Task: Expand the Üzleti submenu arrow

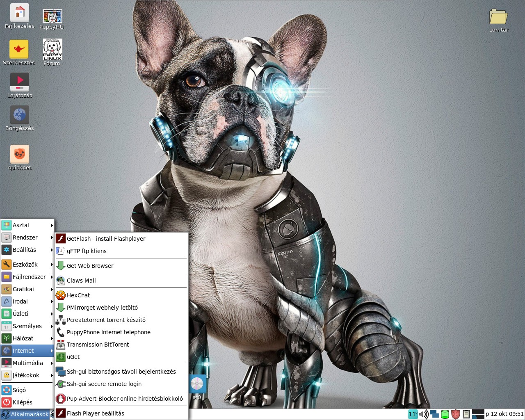Action: tap(52, 314)
